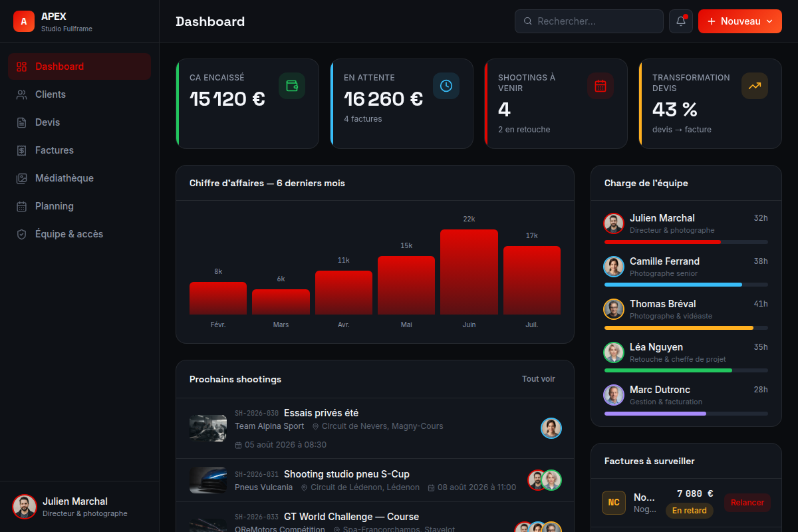
Task: Open the Shooting studio pneu S-Cup thumbnail
Action: pos(208,480)
